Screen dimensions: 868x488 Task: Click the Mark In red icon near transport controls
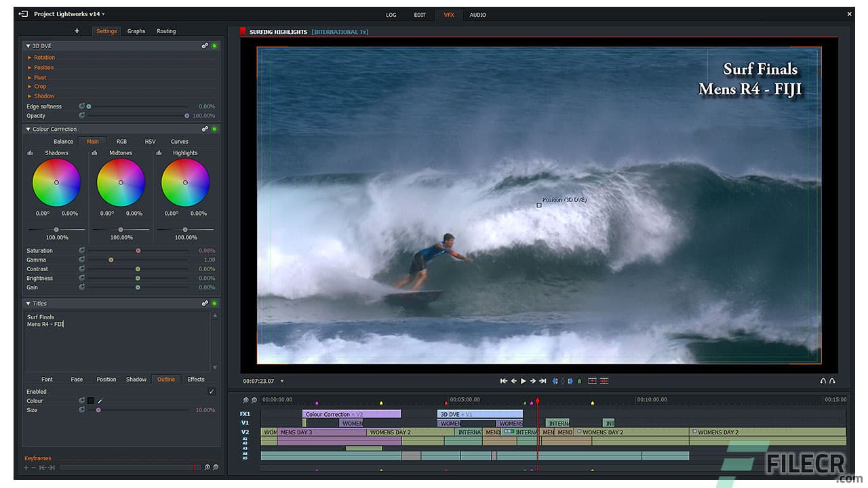[591, 381]
